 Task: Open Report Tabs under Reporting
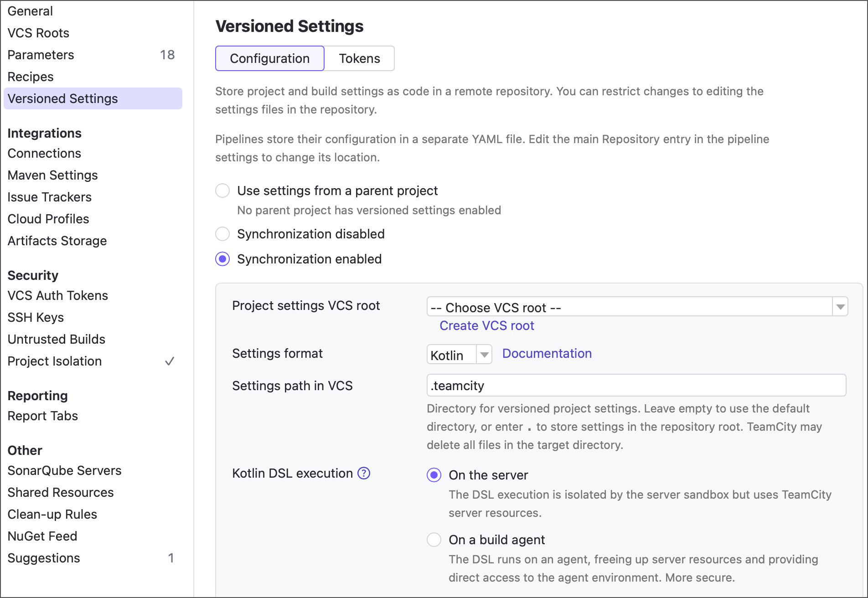(x=43, y=416)
